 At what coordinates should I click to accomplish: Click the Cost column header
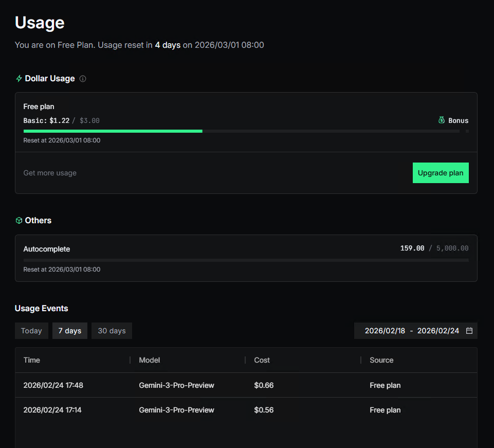click(262, 360)
